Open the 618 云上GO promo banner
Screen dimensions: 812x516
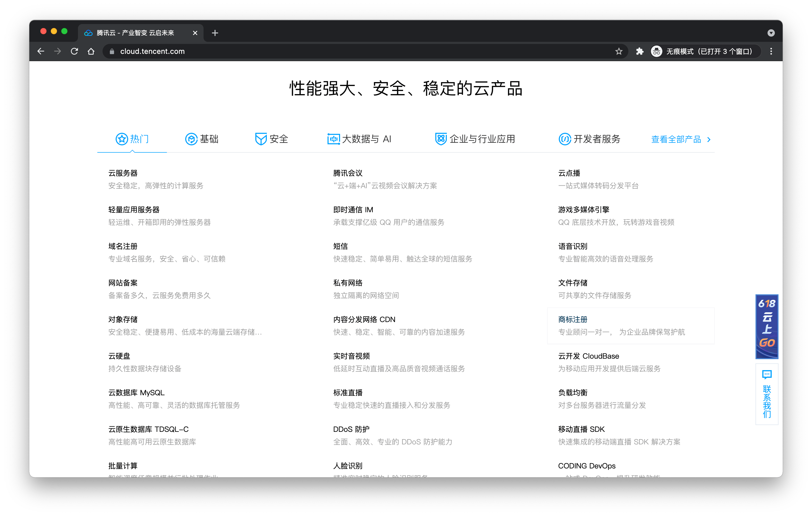tap(766, 326)
